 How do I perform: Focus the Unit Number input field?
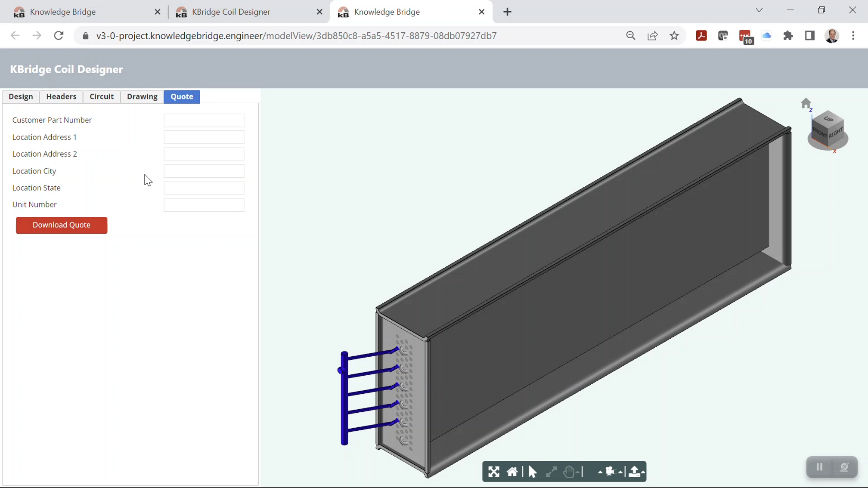pyautogui.click(x=204, y=205)
